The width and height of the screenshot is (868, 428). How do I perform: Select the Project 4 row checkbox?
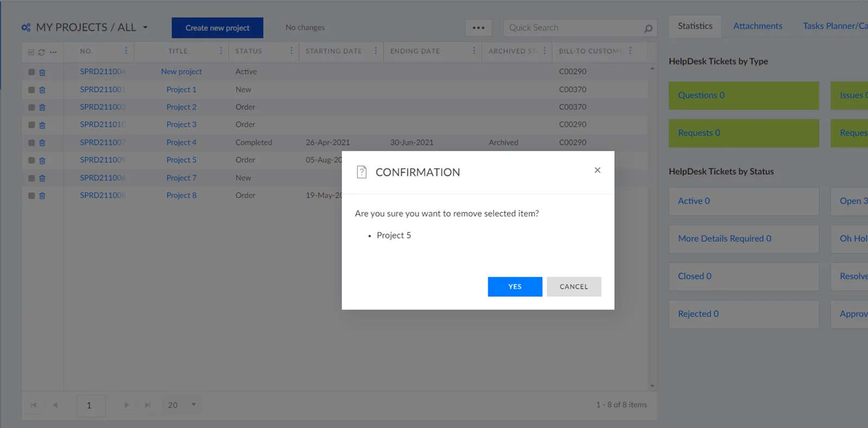point(31,143)
